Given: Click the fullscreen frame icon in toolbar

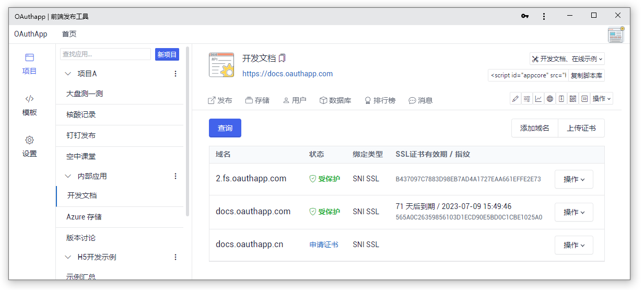Looking at the screenshot, I should coord(584,99).
